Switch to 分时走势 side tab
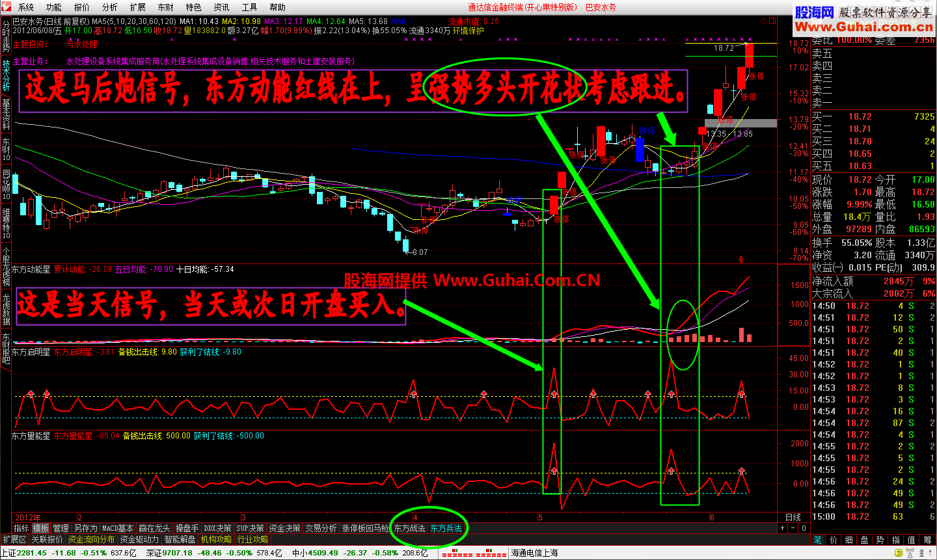The image size is (937, 560). point(6,36)
